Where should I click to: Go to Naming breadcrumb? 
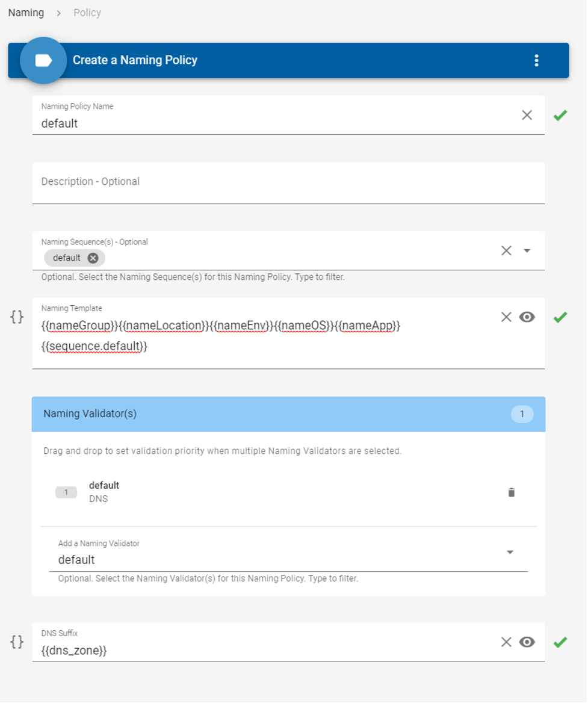click(26, 13)
